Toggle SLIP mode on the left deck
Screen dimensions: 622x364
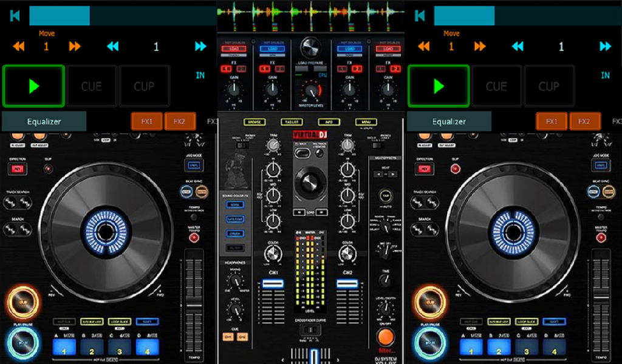point(48,168)
